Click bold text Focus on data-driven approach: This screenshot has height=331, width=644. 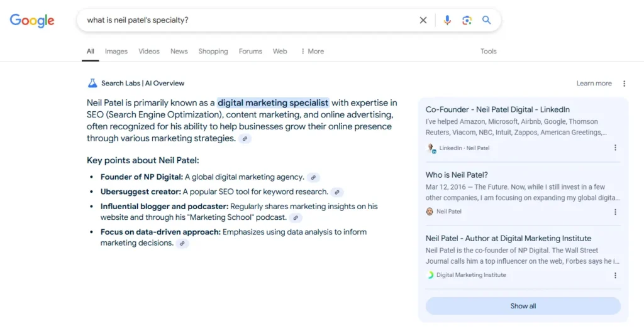coord(160,232)
